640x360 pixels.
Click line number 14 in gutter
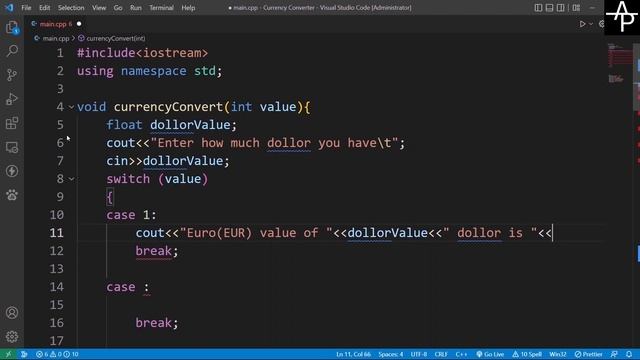click(x=56, y=287)
